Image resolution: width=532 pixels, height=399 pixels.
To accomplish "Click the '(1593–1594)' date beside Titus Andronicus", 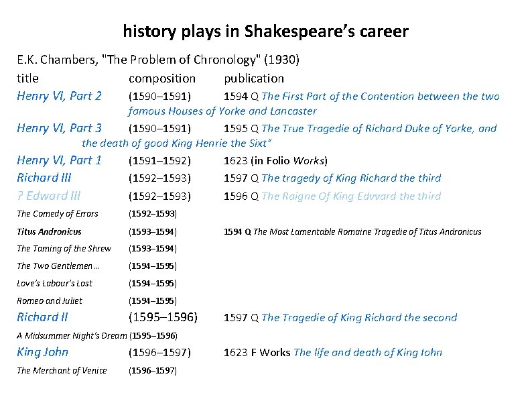I will point(153,231).
